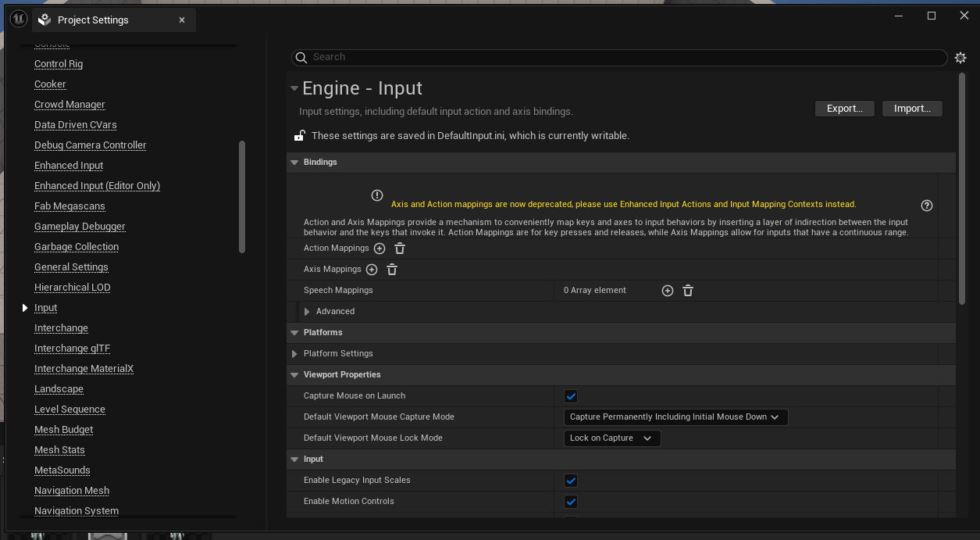Click the unlocked padlock writable icon
Viewport: 980px width, 540px height.
click(x=299, y=135)
